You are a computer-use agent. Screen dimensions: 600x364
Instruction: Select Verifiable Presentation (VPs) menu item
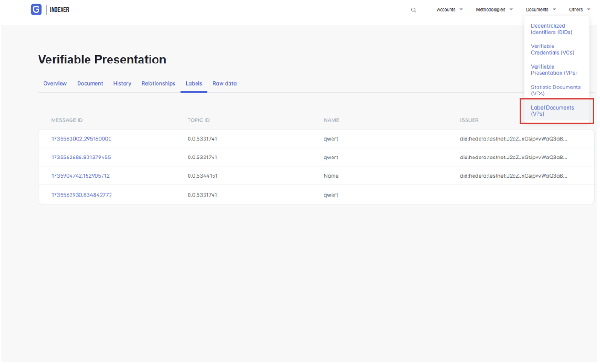[x=553, y=70]
